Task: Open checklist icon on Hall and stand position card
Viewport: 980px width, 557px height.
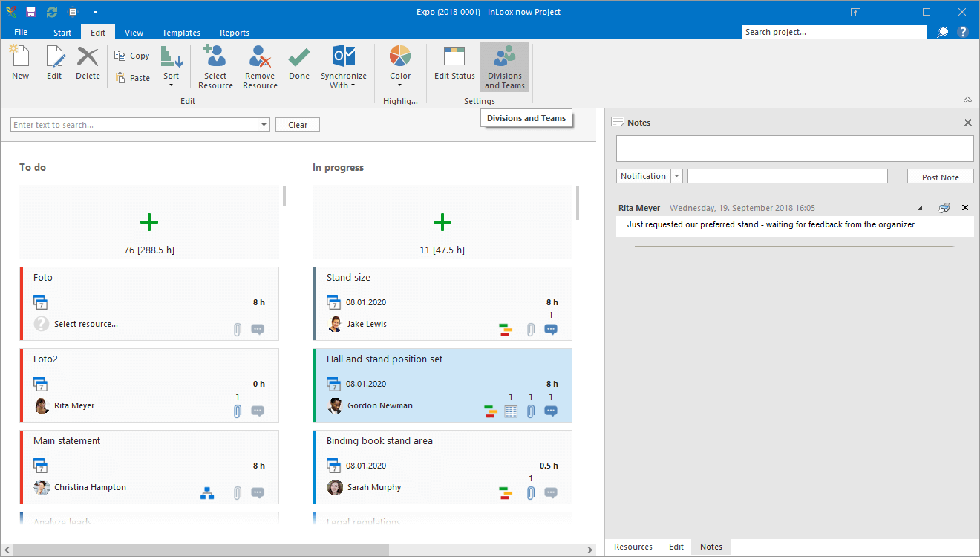Action: point(511,411)
